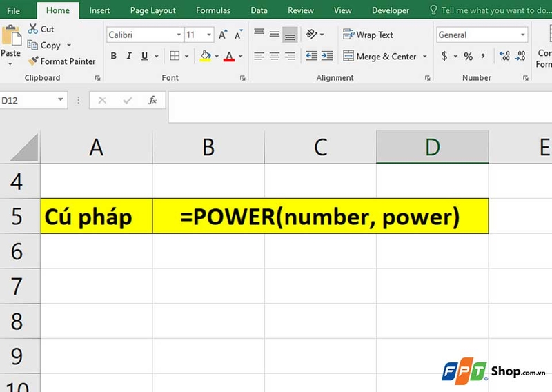
Task: Switch to the Page Layout tab
Action: tap(152, 10)
